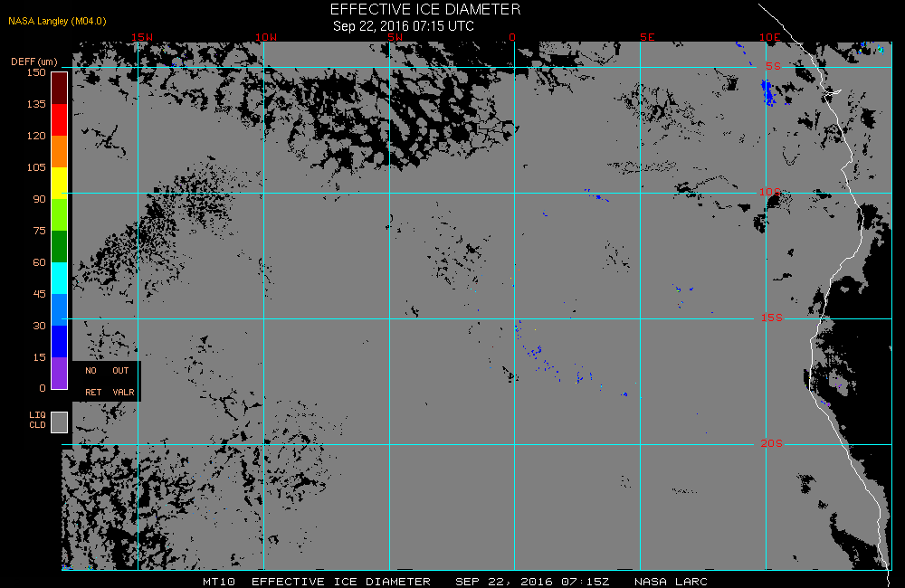Click the light blue legend band
The image size is (905, 588).
tap(60, 310)
